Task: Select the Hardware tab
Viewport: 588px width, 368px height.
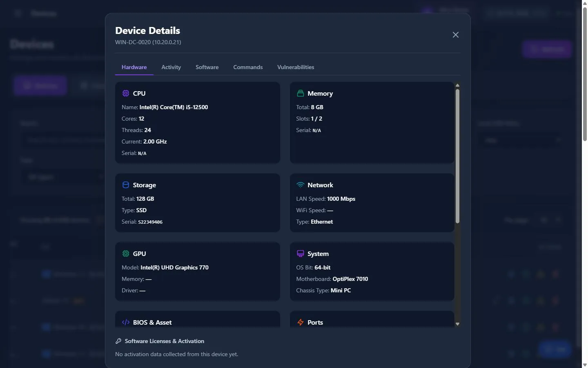Action: pyautogui.click(x=134, y=67)
